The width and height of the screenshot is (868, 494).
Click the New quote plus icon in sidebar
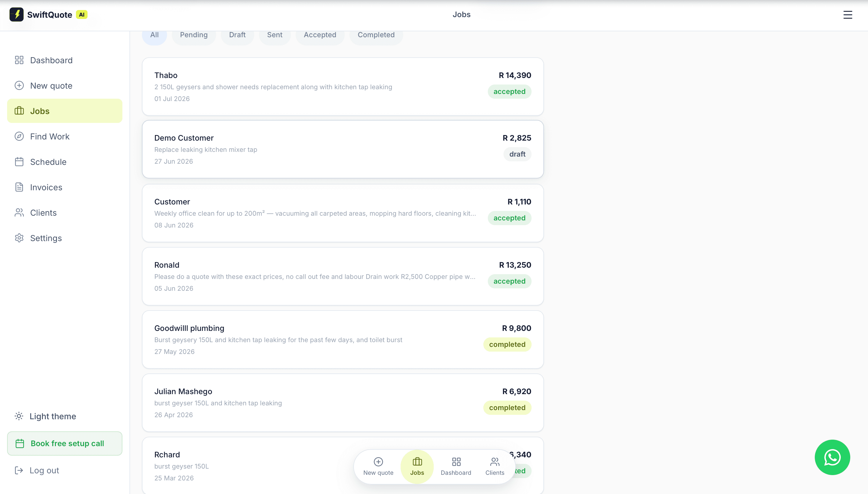point(19,85)
